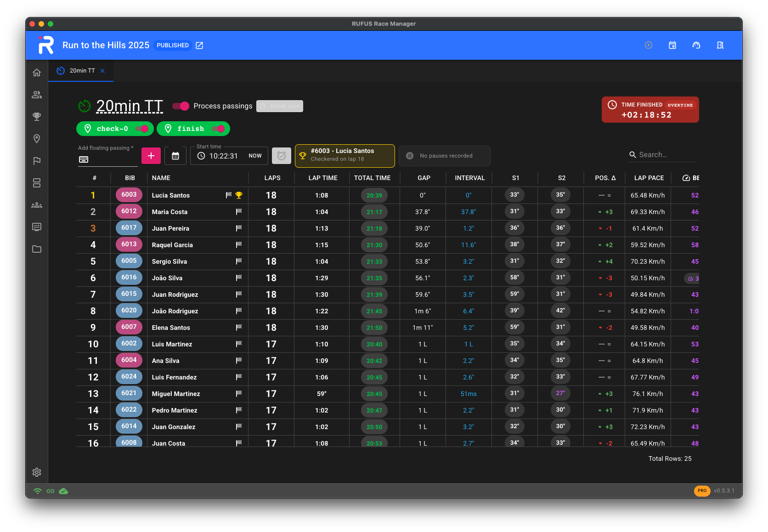Open the date picker calendar button
Image resolution: width=768 pixels, height=532 pixels.
pos(175,156)
